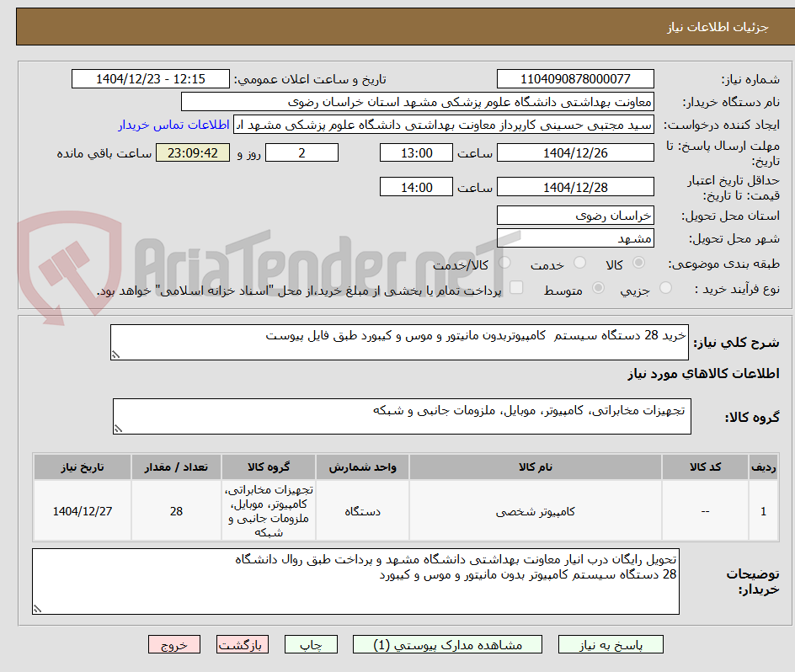
Task: Click the چاپ print button
Action: [311, 644]
